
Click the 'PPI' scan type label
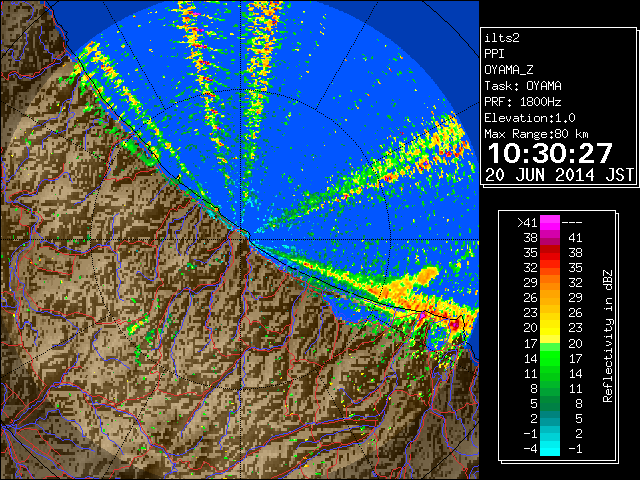pos(494,54)
